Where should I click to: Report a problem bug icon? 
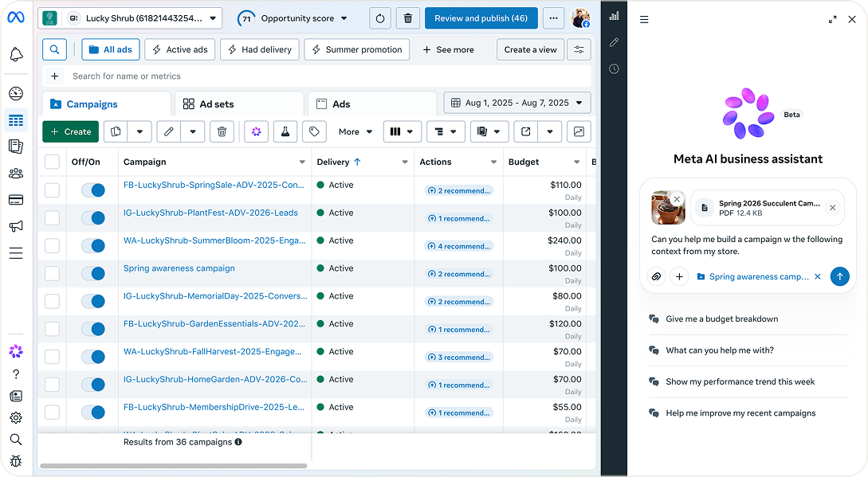coord(16,461)
